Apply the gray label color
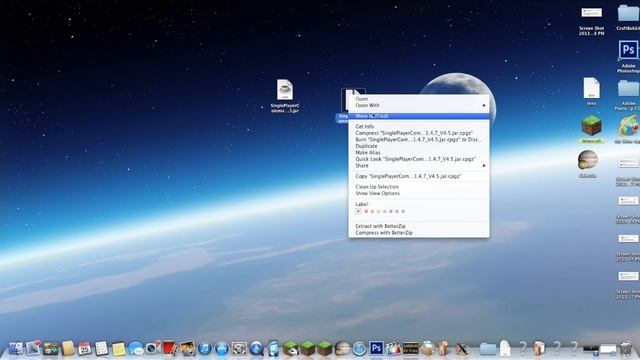The height and width of the screenshot is (360, 640). (403, 211)
